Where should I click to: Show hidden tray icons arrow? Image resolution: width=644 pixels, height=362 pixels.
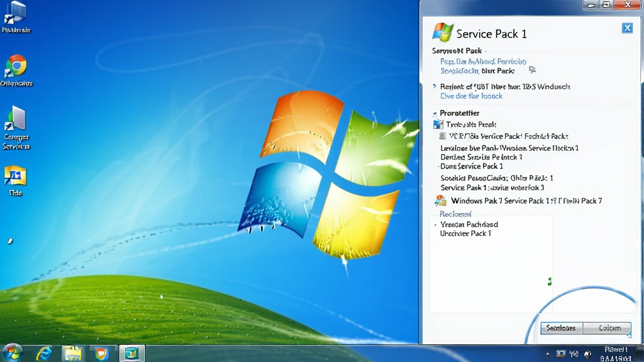548,354
